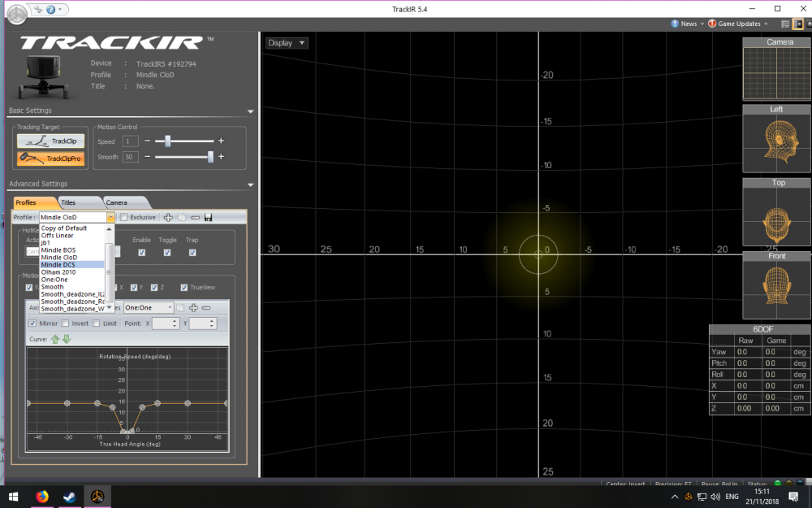Click the add new profile plus icon
This screenshot has width=812, height=508.
pos(168,218)
